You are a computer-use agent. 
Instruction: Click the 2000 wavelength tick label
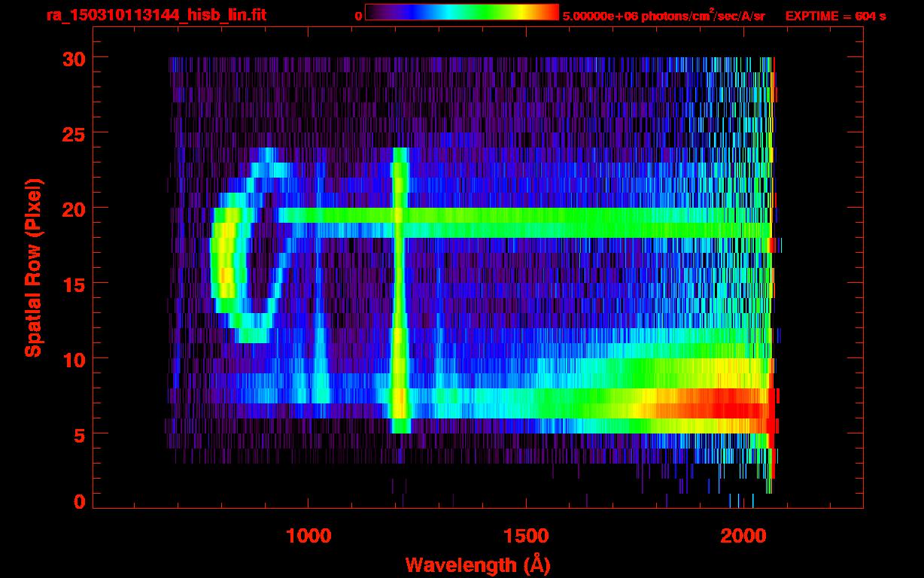coord(742,536)
